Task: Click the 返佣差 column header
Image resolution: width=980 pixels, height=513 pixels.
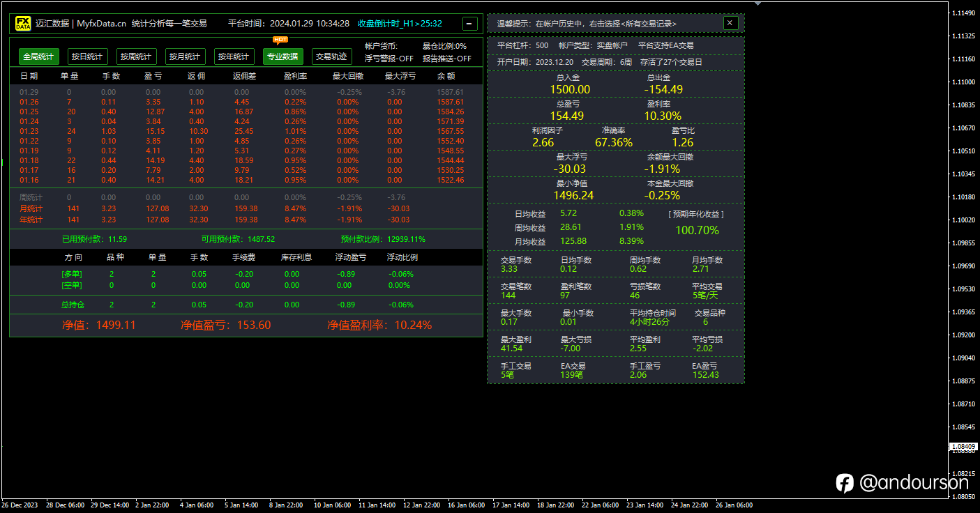Action: click(244, 76)
